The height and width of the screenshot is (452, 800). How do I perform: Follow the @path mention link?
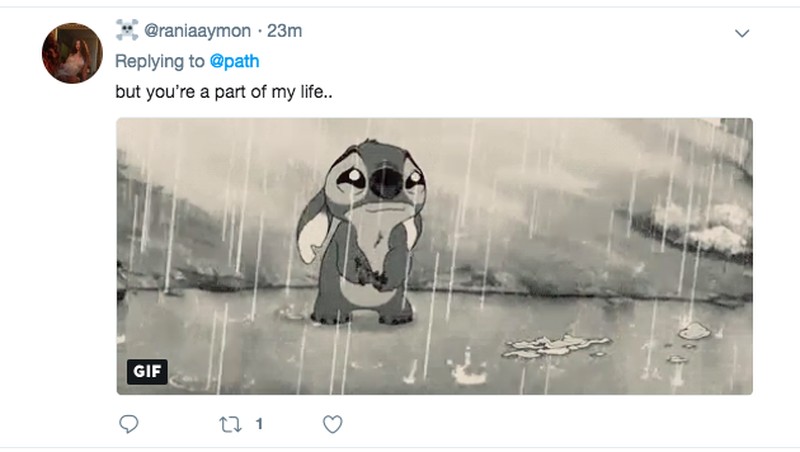(x=234, y=61)
